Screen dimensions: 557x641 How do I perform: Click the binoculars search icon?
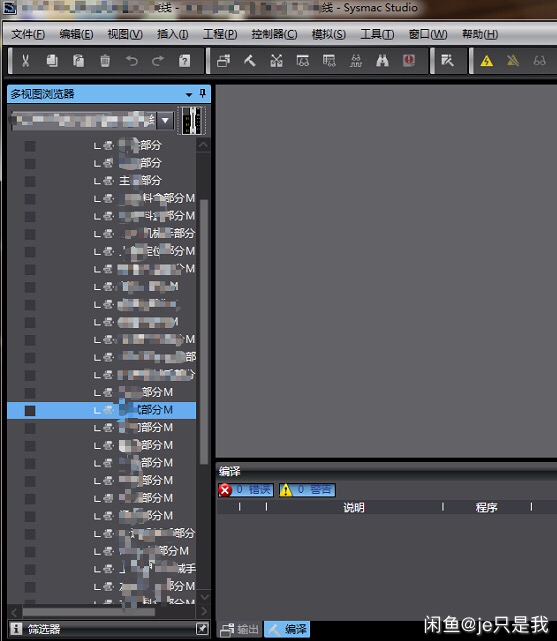382,61
